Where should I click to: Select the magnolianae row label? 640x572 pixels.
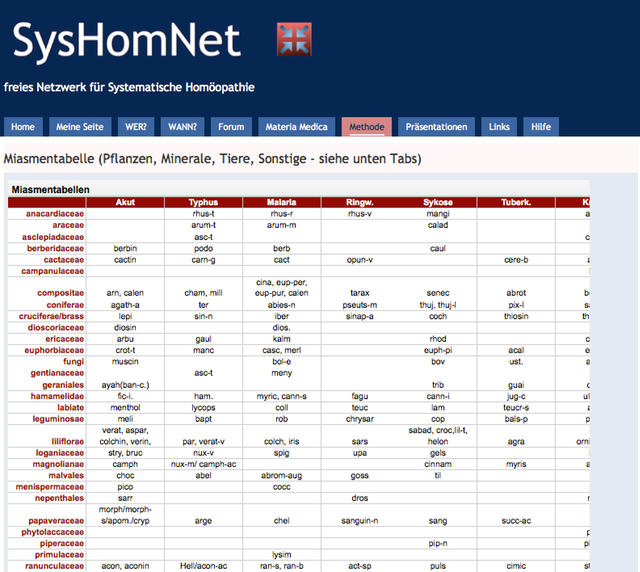click(x=58, y=464)
